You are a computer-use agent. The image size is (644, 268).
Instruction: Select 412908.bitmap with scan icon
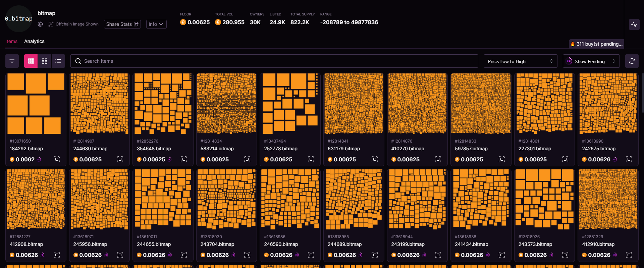(57, 255)
